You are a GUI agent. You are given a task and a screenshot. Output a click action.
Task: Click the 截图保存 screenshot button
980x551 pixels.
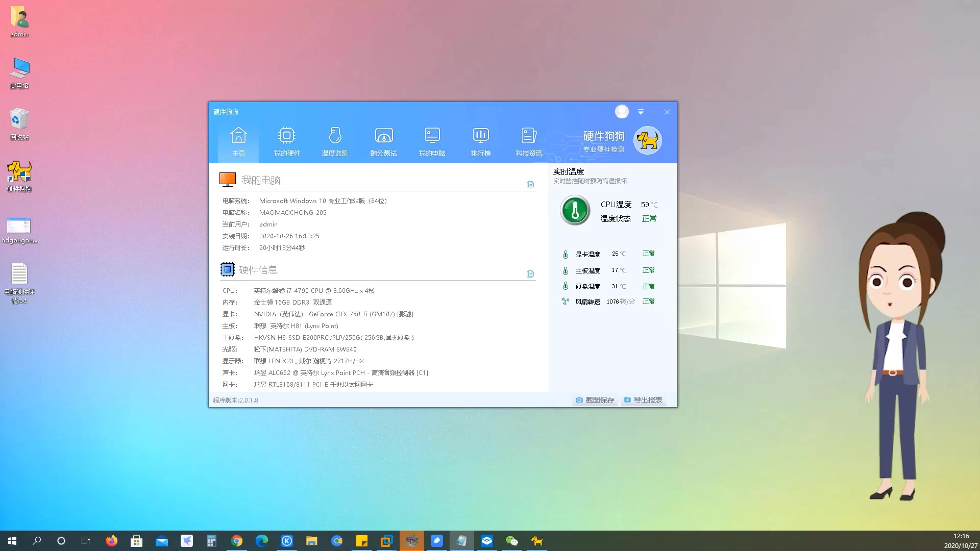595,400
